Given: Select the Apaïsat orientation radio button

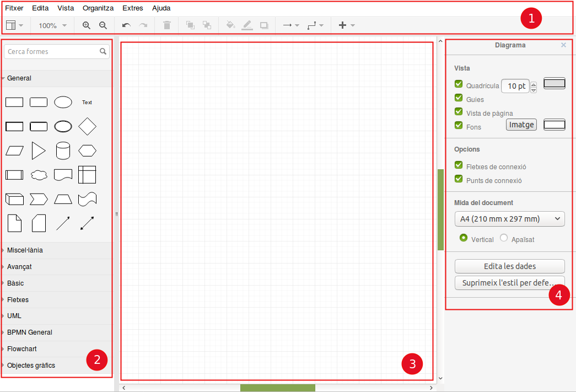Looking at the screenshot, I should 504,238.
